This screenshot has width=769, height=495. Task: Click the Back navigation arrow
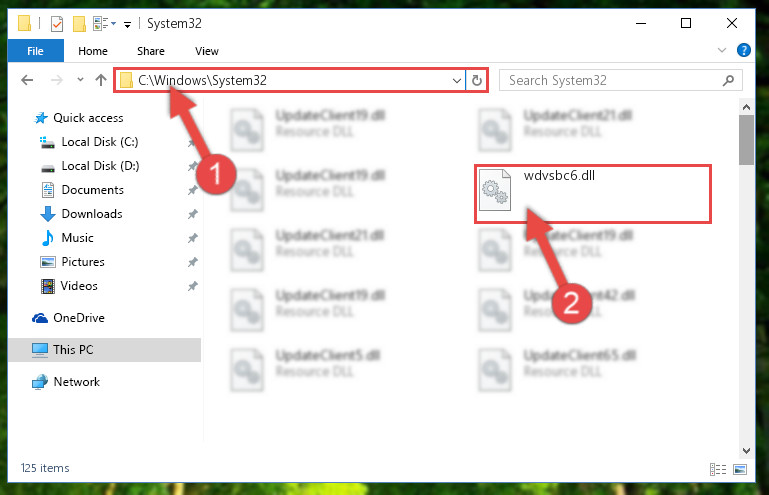(x=27, y=80)
